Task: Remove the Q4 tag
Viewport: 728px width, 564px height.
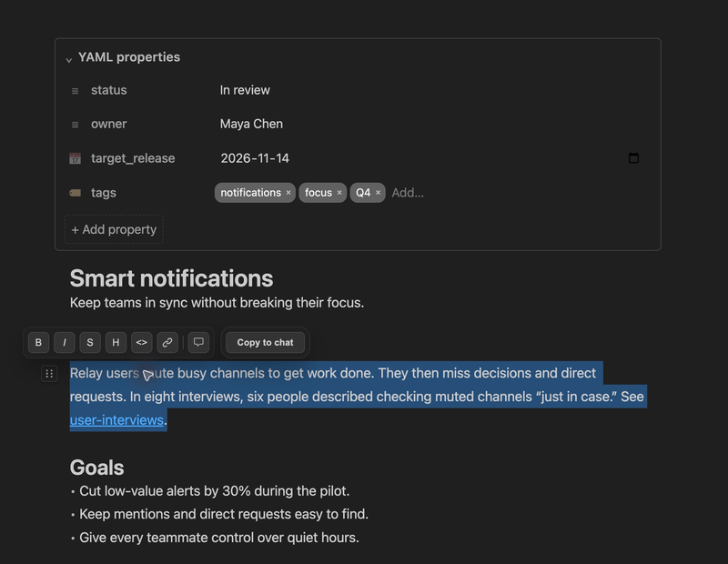Action: coord(378,193)
